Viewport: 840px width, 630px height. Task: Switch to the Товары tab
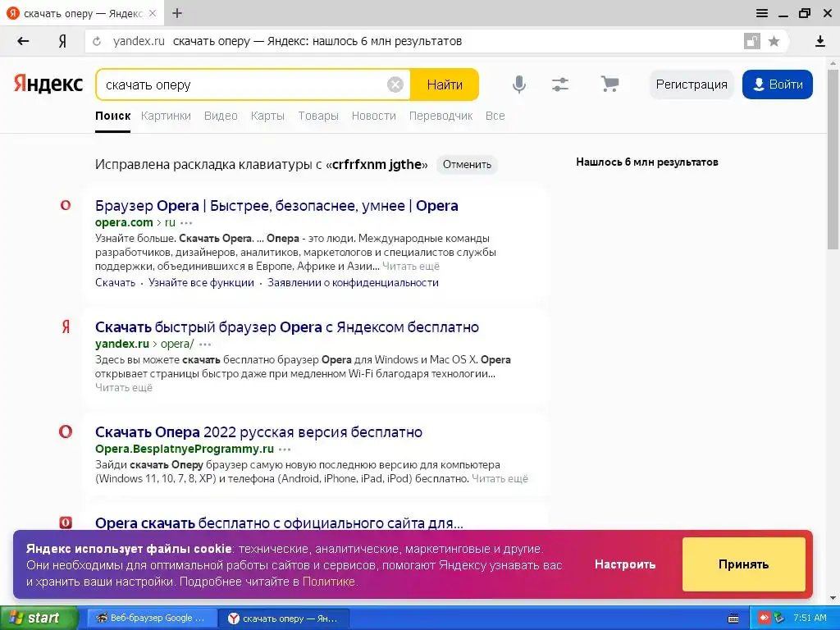(318, 116)
